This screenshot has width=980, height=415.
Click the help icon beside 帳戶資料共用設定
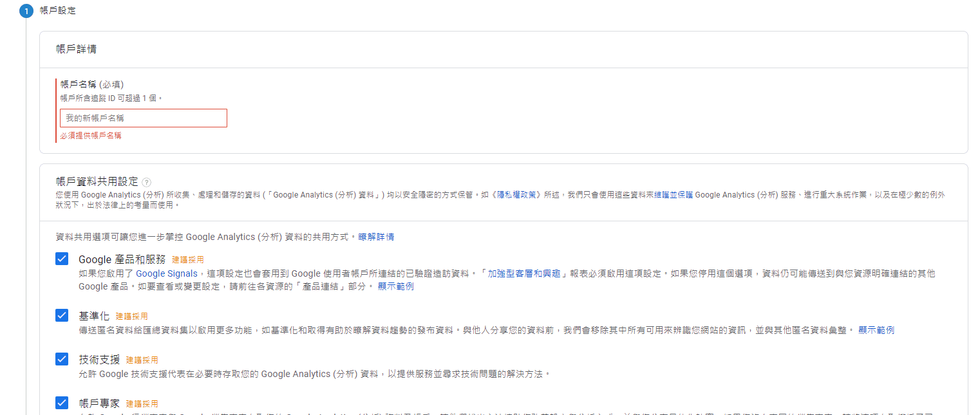146,182
